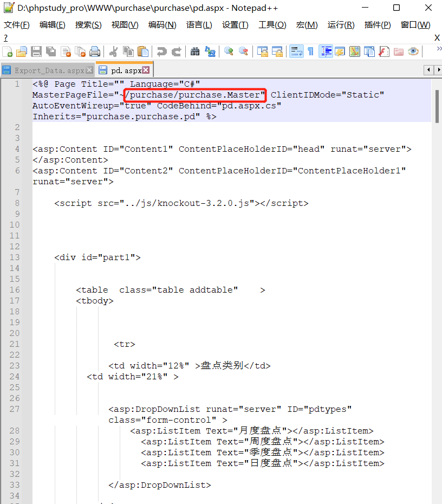Open the 编辑(E) menu
This screenshot has width=442, height=504.
point(53,25)
